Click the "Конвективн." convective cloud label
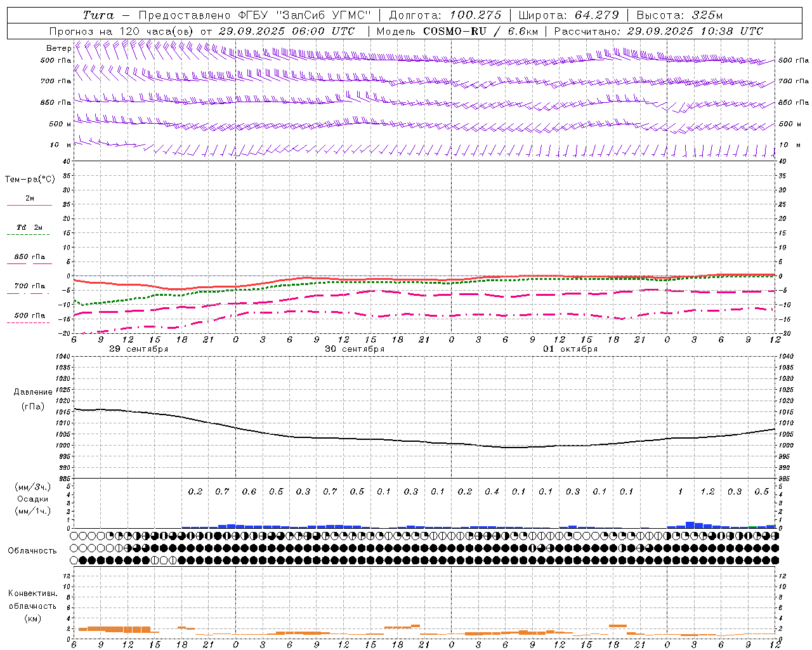812x650 pixels. 32,594
